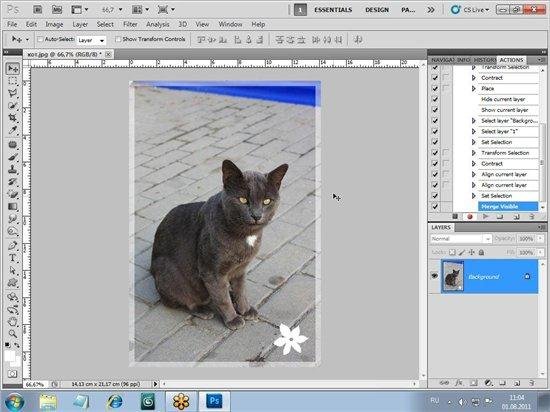Select the Rectangular Marquee tool
This screenshot has height=412, width=550.
point(13,81)
